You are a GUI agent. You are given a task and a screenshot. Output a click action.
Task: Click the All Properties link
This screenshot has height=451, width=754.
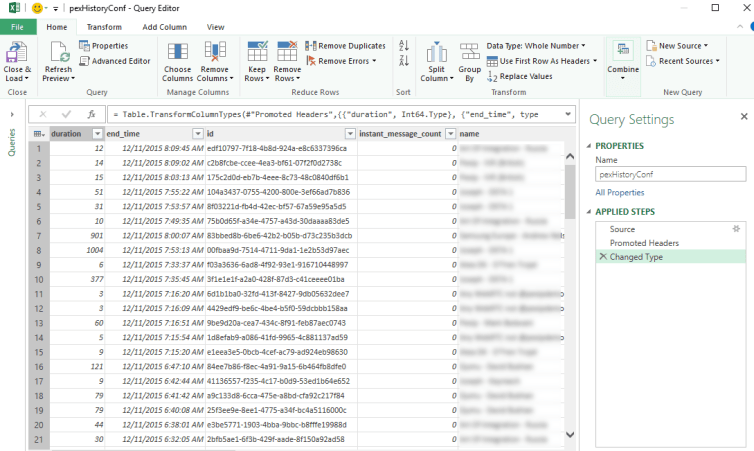[x=619, y=192]
